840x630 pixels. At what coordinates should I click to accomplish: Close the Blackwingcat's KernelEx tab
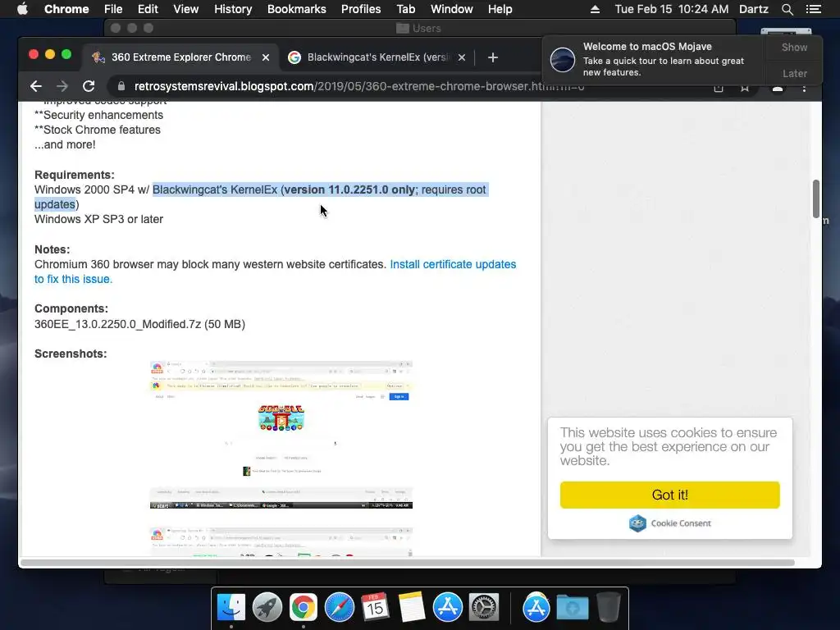coord(462,57)
